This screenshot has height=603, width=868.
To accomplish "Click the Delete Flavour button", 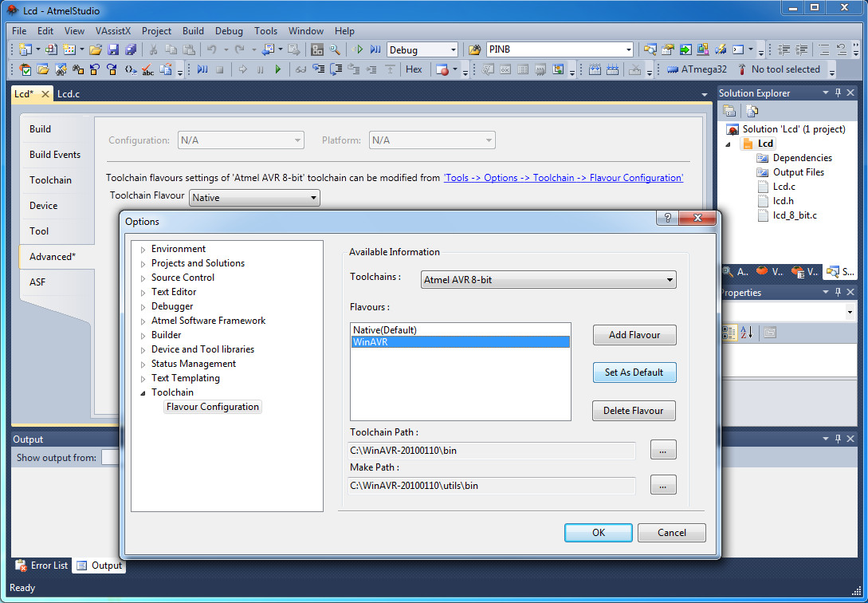I will click(x=634, y=411).
